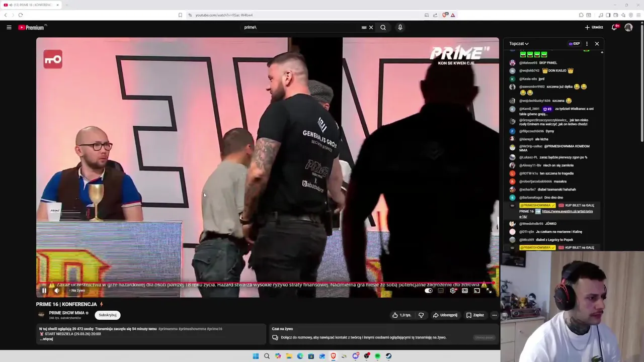
Task: Subscribe with the Subskrybuj button
Action: 108,315
